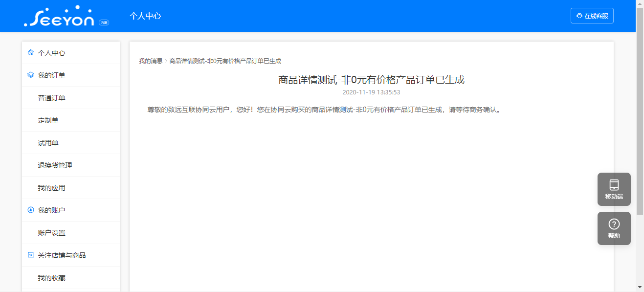644x292 pixels.
Task: Click the user icon beside 我的账户
Action: point(31,210)
